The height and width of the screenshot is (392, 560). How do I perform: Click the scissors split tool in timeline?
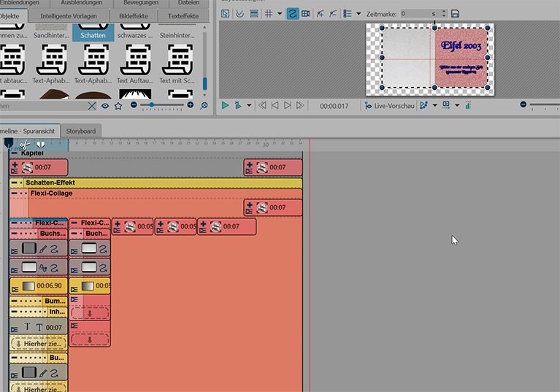point(24,145)
